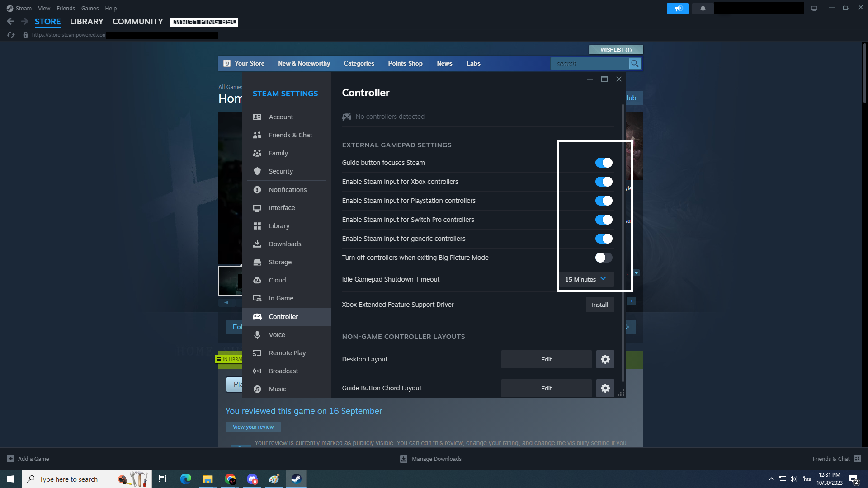Expand Idle Gamepad Shutdown Timeout dropdown

[x=586, y=279]
